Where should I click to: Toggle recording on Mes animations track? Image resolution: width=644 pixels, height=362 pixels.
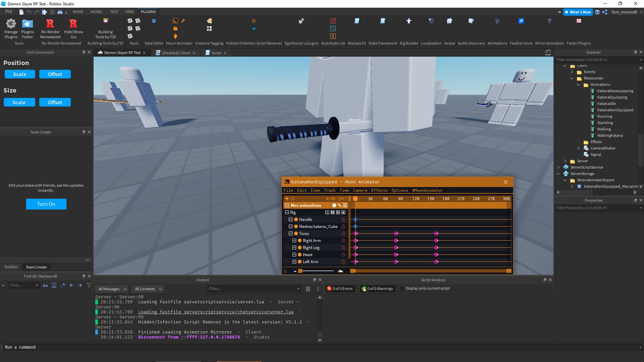[334, 205]
